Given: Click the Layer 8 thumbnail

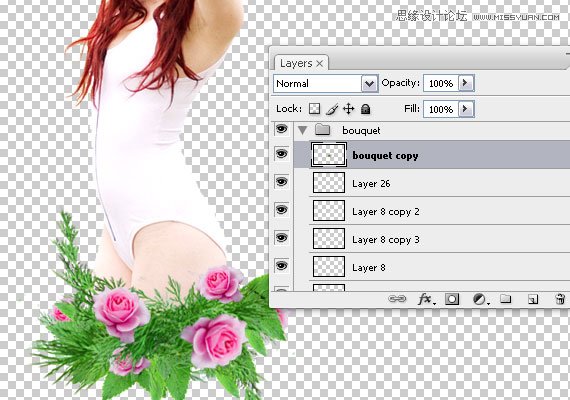Looking at the screenshot, I should pyautogui.click(x=329, y=267).
